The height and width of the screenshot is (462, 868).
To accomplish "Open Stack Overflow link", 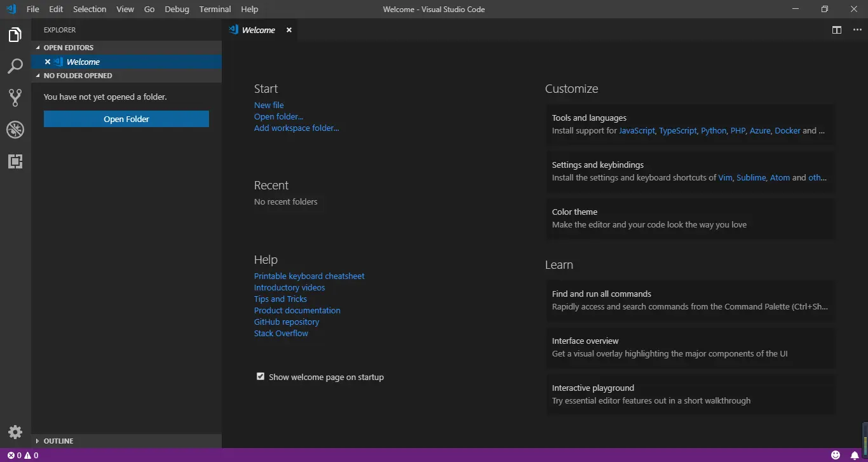I will (x=281, y=334).
